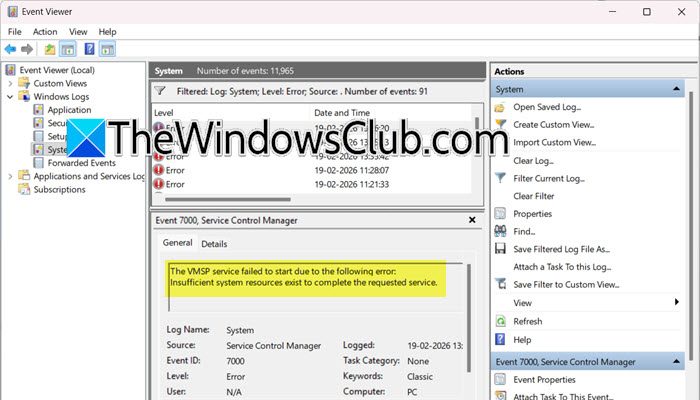The height and width of the screenshot is (400, 700).
Task: Go back with the toolbar back arrow
Action: tap(10, 49)
